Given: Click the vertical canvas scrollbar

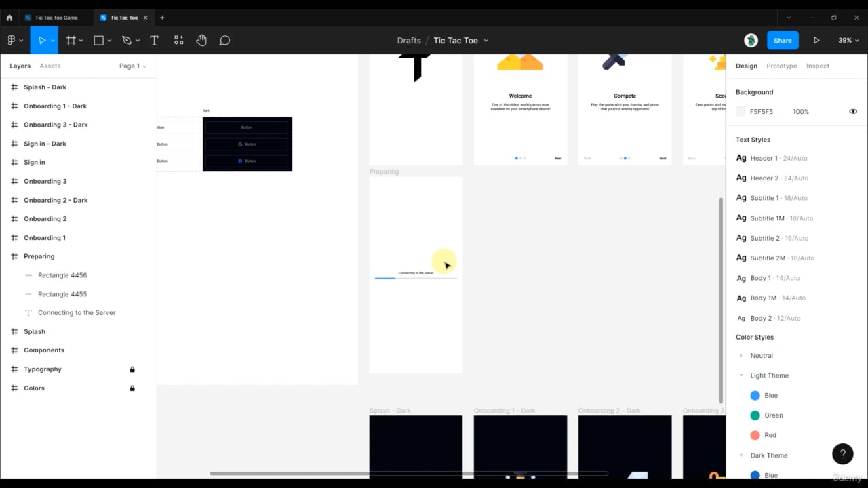Looking at the screenshot, I should coord(721,300).
